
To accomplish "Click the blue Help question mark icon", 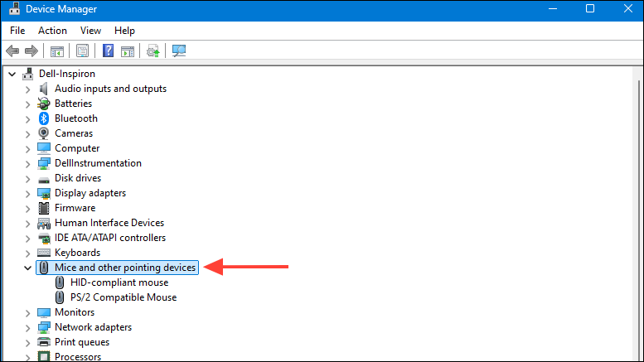I will click(108, 51).
